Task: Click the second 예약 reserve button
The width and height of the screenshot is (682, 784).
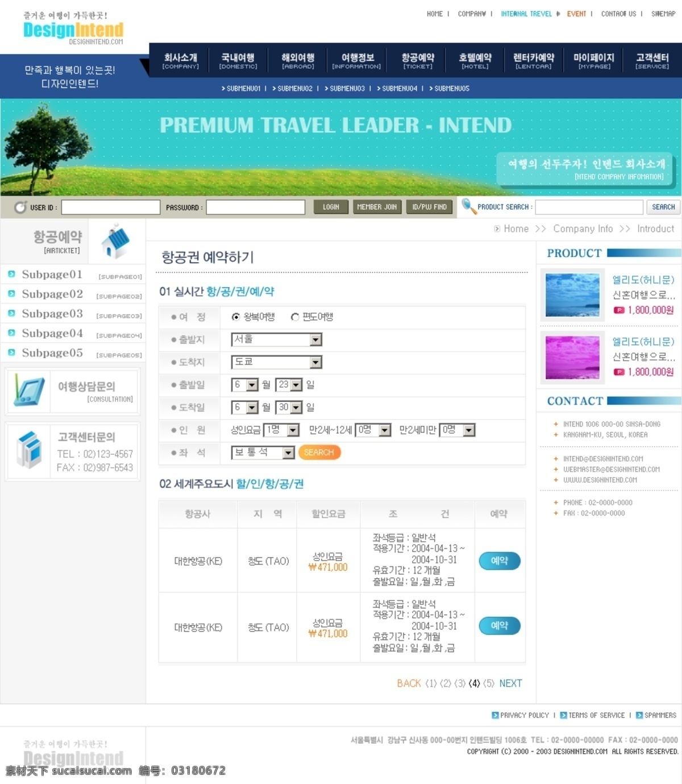Action: tap(499, 625)
